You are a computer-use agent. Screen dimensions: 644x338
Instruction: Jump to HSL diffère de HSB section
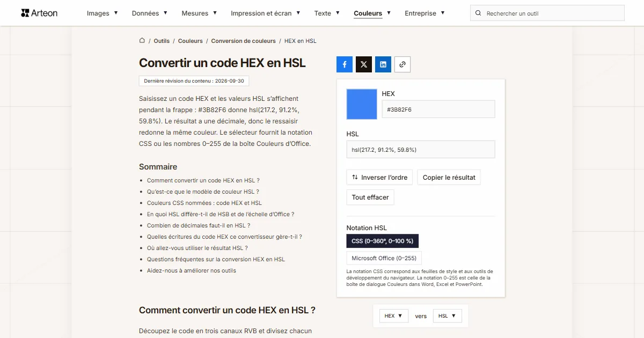pos(221,215)
